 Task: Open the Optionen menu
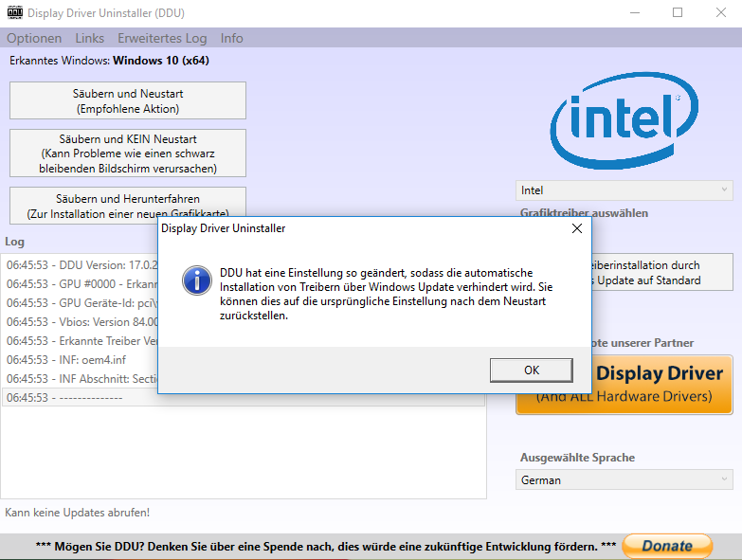(34, 38)
